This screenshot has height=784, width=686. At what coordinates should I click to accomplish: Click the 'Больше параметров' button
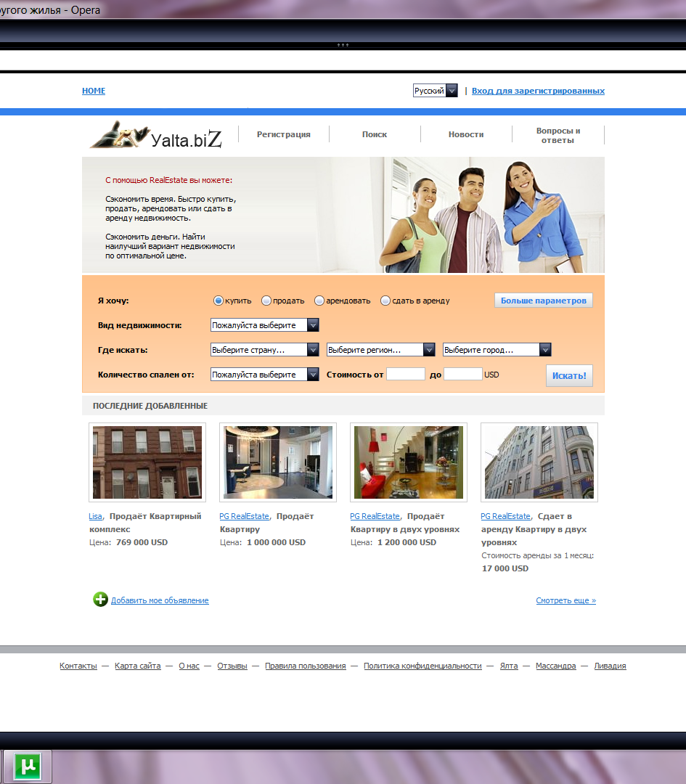click(x=544, y=300)
